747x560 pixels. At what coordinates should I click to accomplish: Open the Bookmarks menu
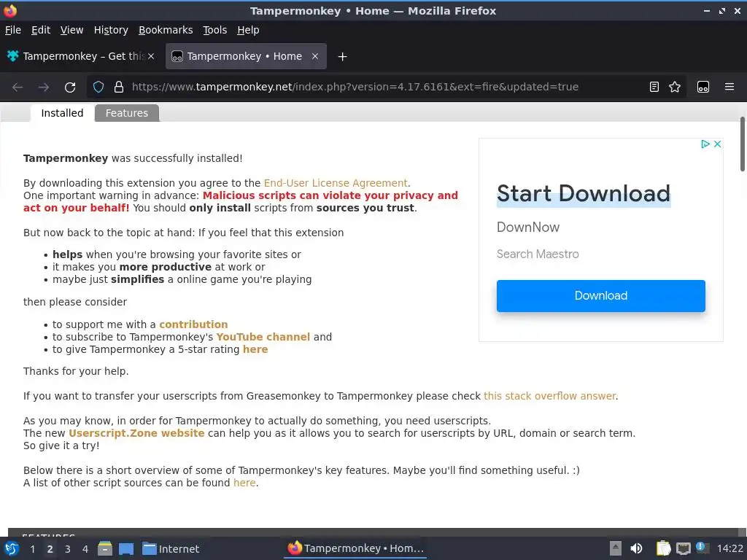pyautogui.click(x=166, y=30)
